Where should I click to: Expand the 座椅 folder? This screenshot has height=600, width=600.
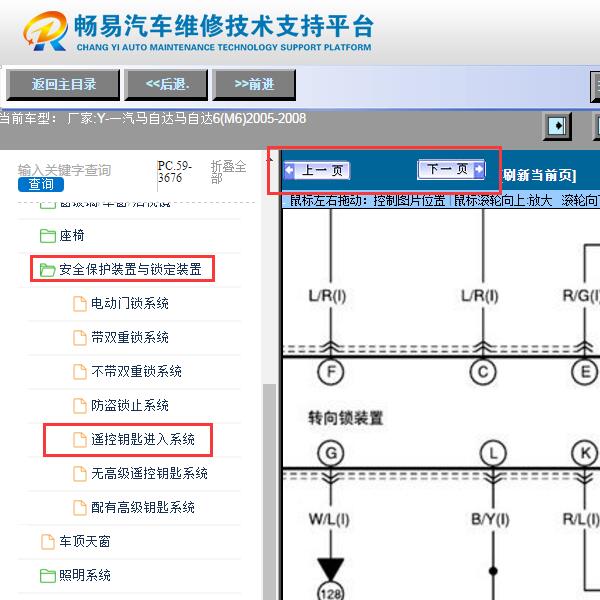click(x=72, y=236)
